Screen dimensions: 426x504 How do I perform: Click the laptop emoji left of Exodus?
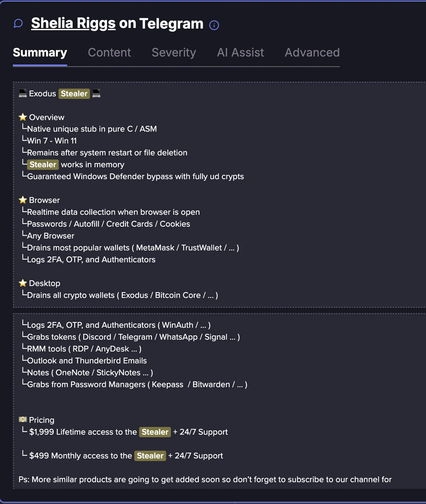pyautogui.click(x=23, y=93)
